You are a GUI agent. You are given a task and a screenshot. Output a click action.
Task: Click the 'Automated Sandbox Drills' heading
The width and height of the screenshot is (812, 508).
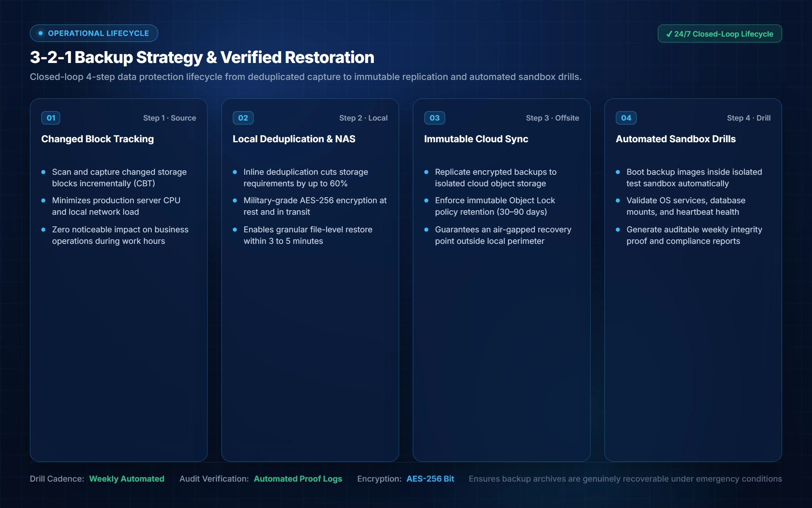point(676,139)
